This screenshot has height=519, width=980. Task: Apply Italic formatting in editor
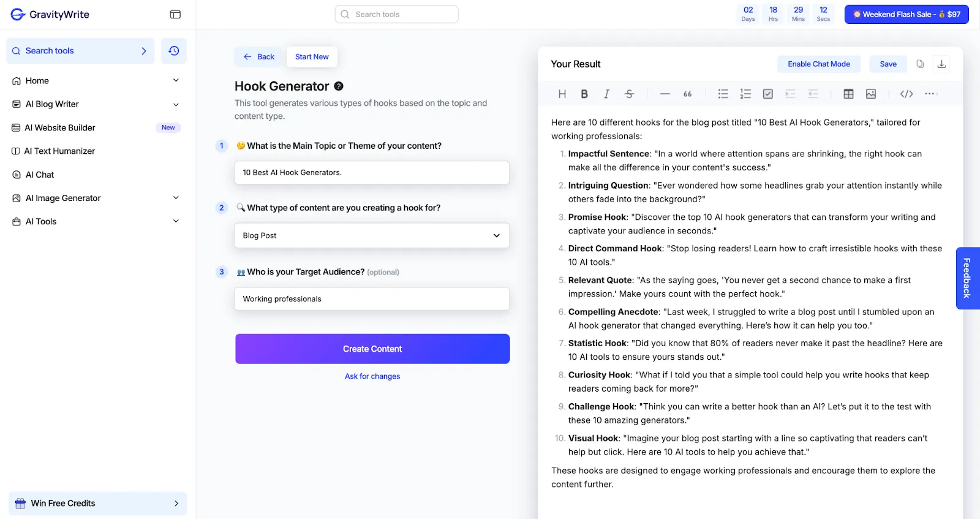point(606,94)
